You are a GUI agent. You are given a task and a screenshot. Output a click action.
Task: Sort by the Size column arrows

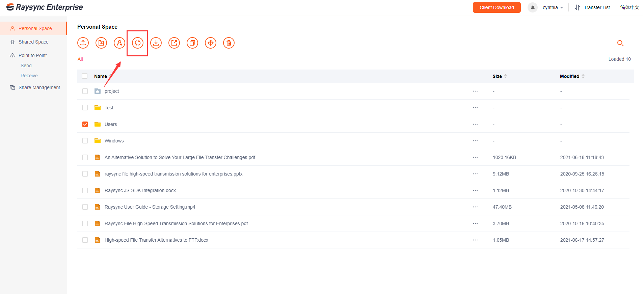[505, 76]
